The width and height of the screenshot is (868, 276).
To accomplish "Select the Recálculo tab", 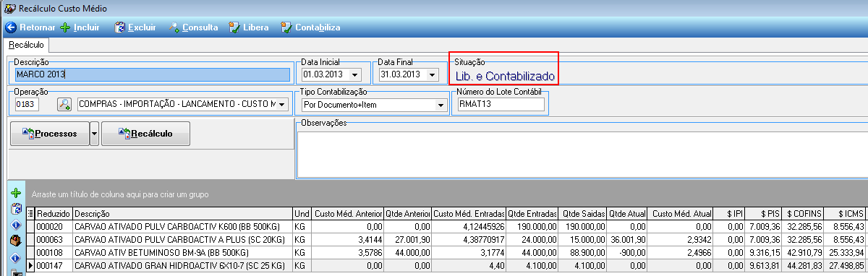I will (26, 45).
